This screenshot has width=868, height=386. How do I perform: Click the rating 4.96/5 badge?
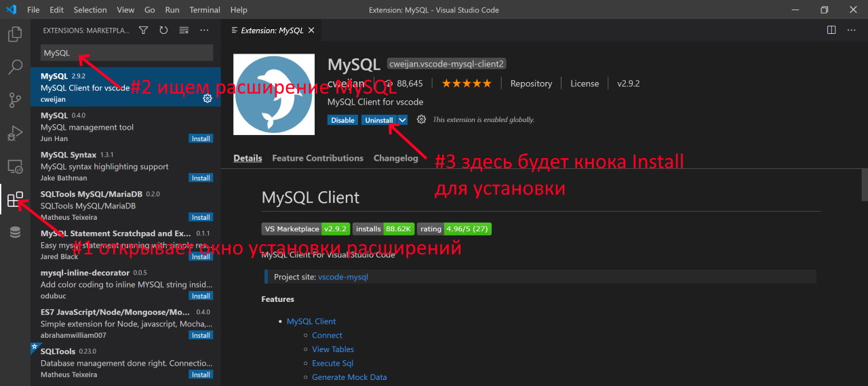(454, 229)
